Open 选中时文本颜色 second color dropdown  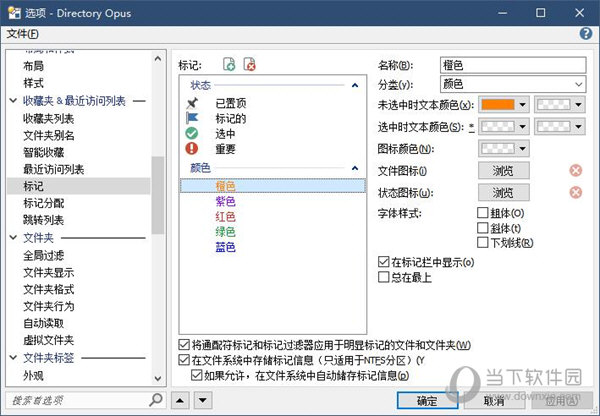[x=560, y=127]
